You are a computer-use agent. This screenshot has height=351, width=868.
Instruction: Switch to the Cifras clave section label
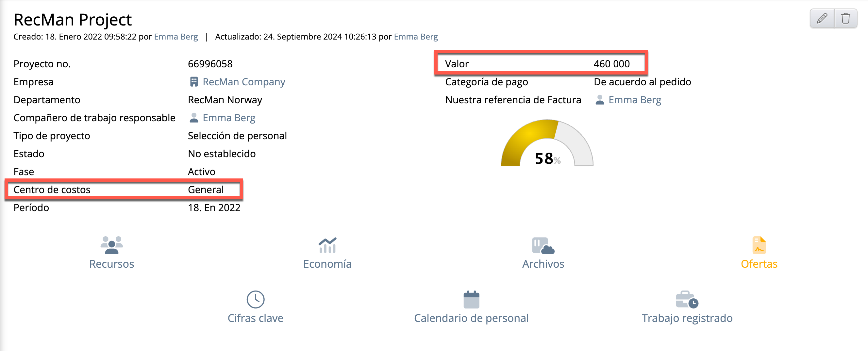click(x=256, y=318)
